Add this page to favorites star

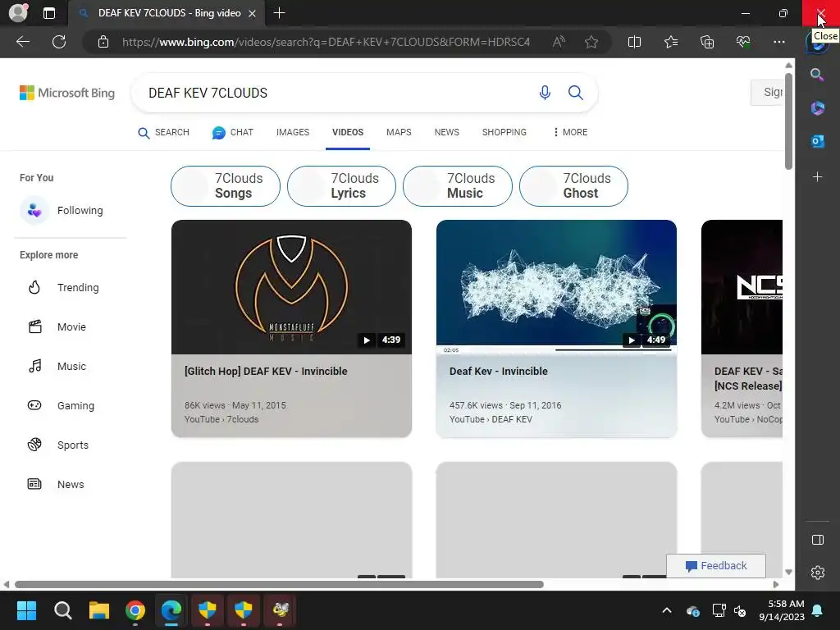[591, 42]
